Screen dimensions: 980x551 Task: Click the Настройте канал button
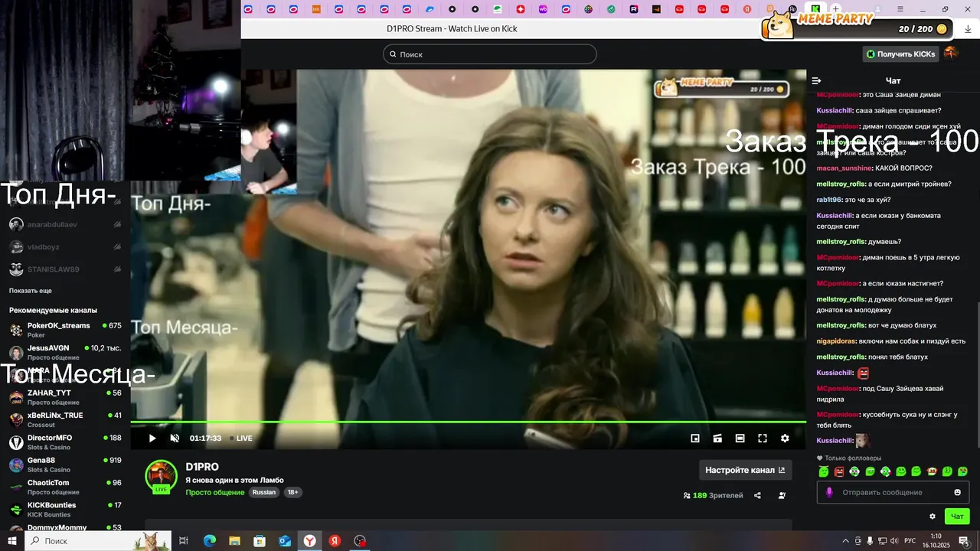click(745, 470)
